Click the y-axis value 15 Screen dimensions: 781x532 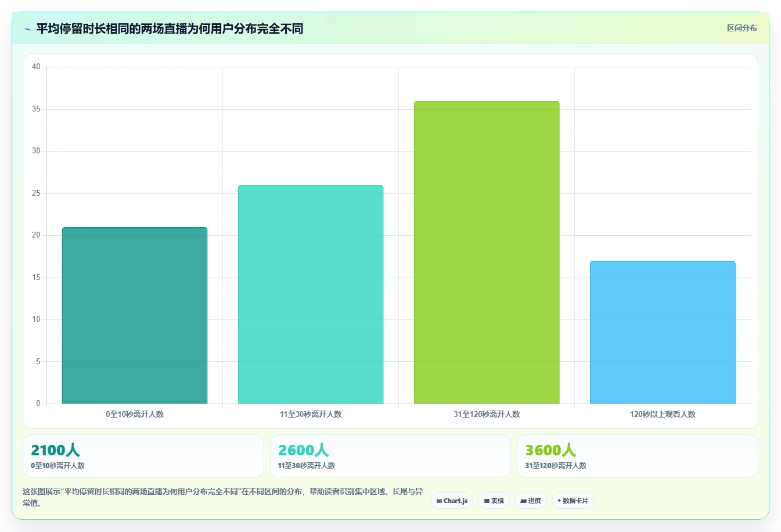(x=36, y=278)
